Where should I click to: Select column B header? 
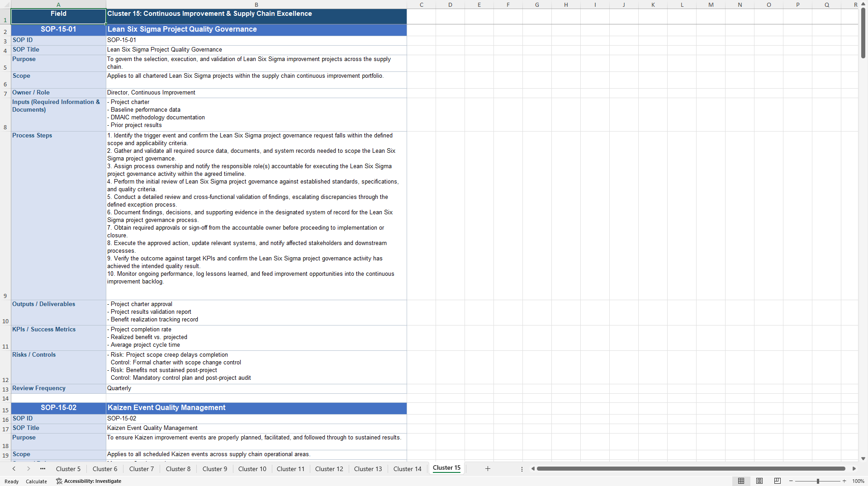click(256, 5)
